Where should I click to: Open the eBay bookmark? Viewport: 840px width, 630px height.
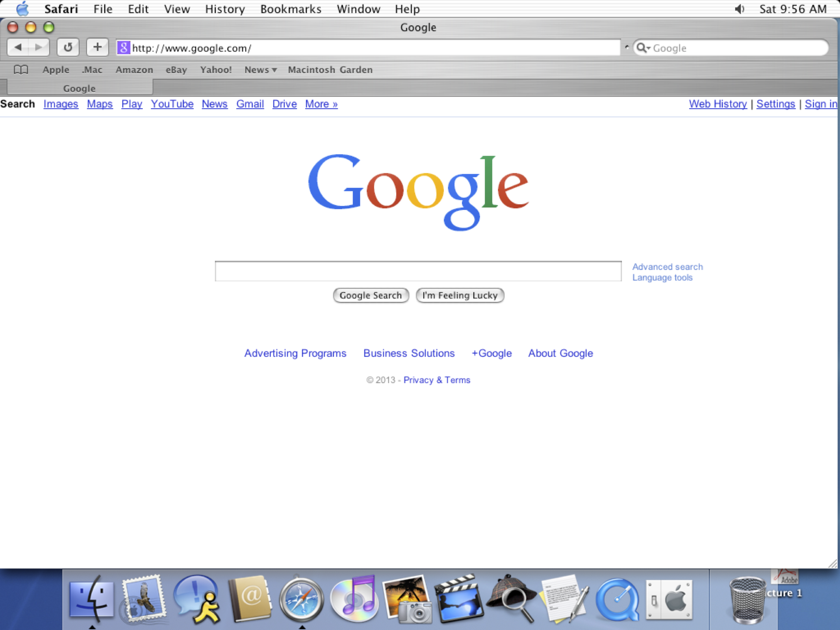pyautogui.click(x=176, y=70)
